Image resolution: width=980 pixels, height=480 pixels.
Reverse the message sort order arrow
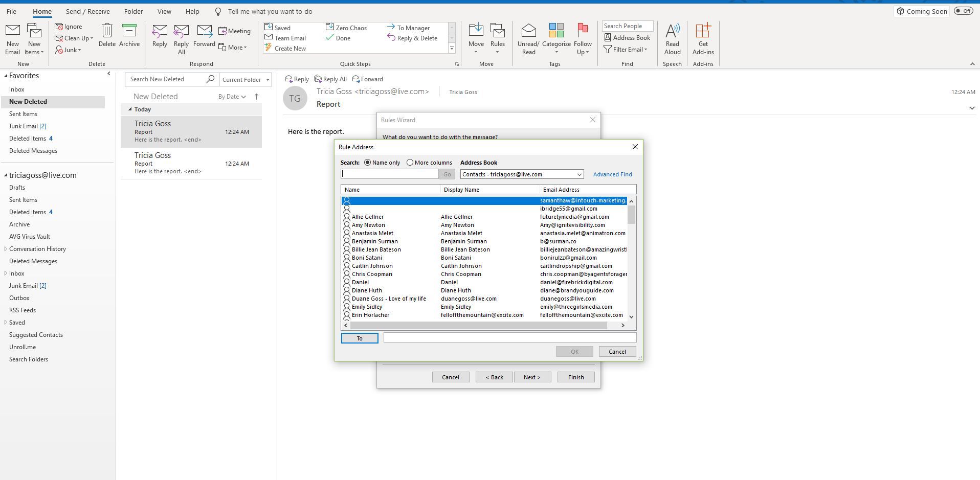click(x=256, y=97)
